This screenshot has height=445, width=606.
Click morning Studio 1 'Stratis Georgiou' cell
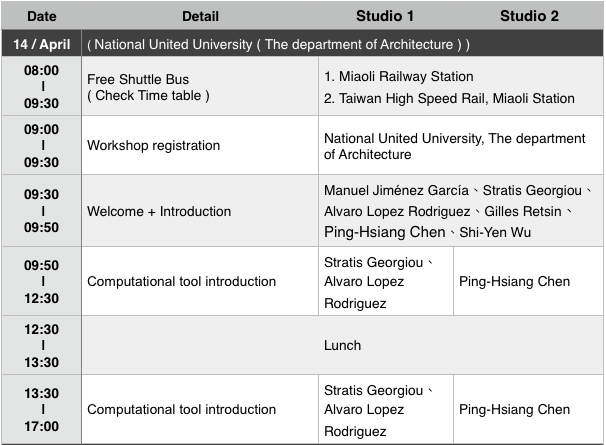point(386,281)
